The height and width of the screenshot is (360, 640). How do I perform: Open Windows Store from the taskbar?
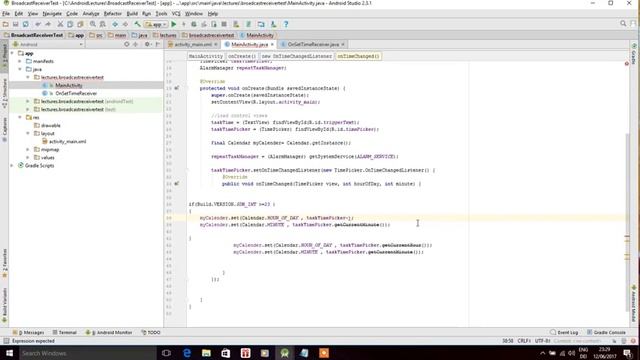(226, 353)
